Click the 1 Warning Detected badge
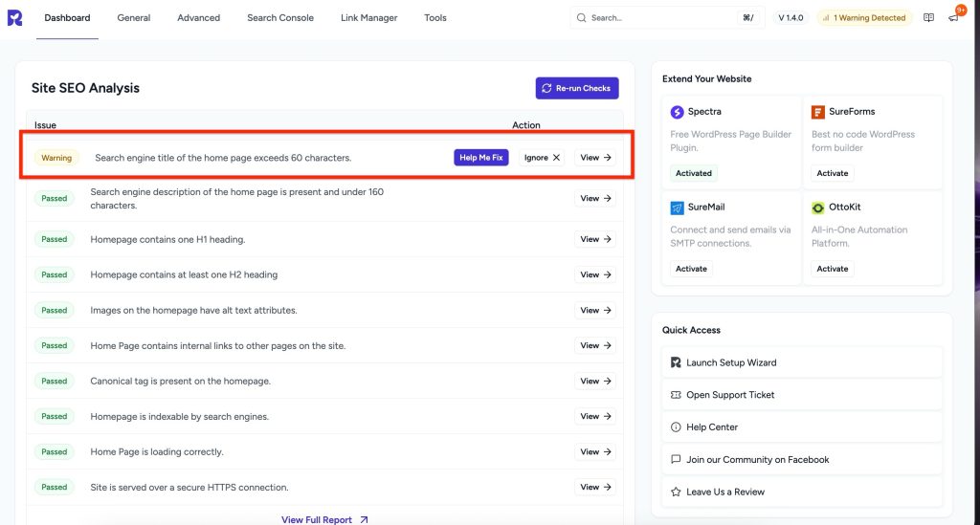 [863, 18]
